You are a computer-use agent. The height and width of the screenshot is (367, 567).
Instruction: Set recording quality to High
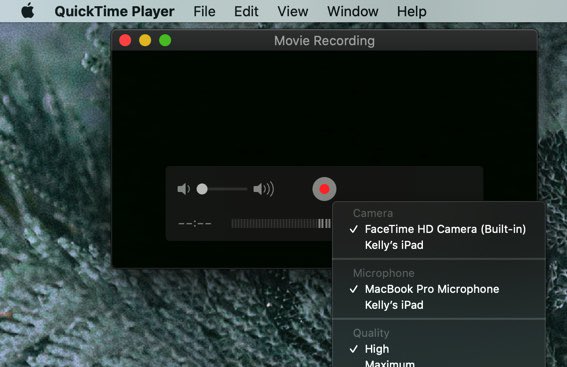pyautogui.click(x=439, y=349)
